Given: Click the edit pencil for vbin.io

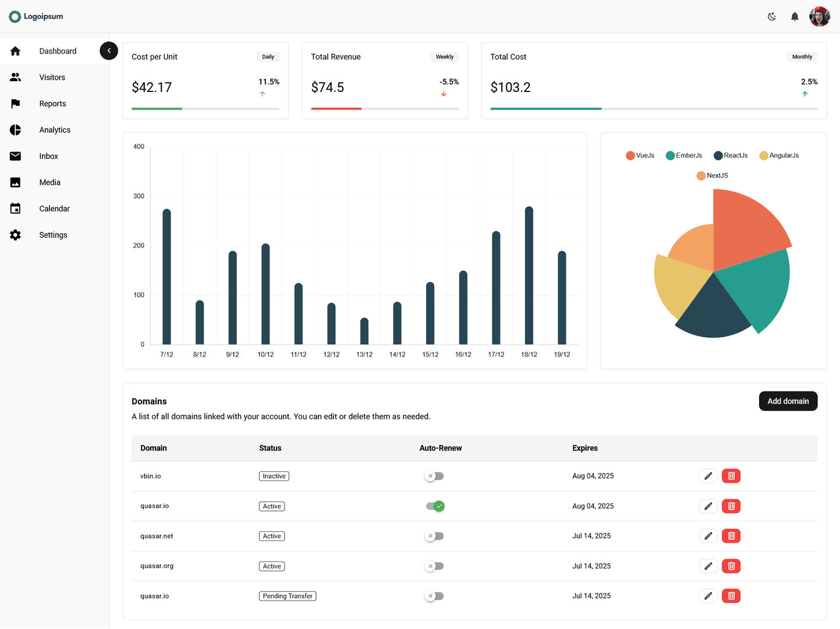Looking at the screenshot, I should coord(708,476).
